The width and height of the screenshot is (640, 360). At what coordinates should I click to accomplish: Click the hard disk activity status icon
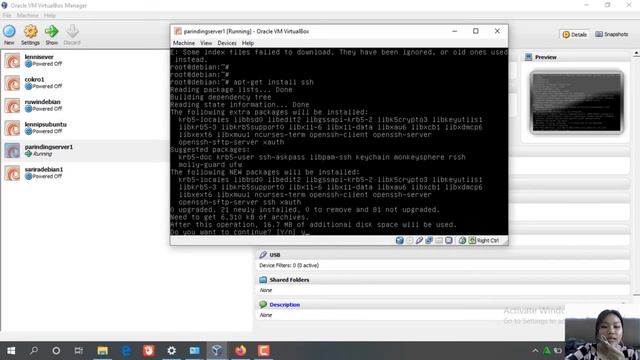400,240
